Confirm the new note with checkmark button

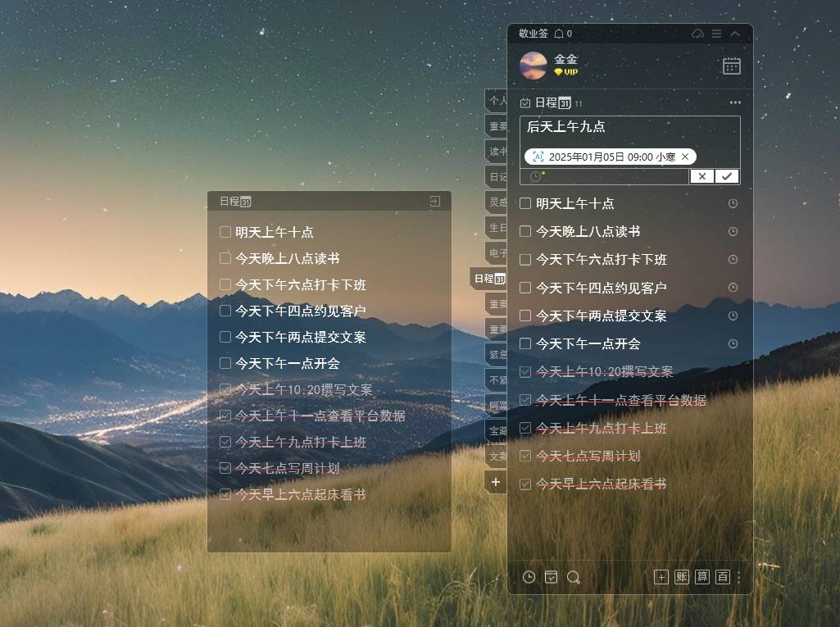coord(726,176)
